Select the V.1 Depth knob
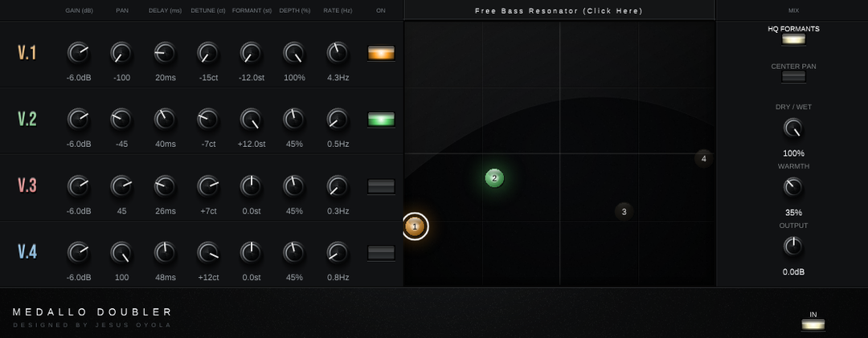This screenshot has width=868, height=338. [294, 53]
